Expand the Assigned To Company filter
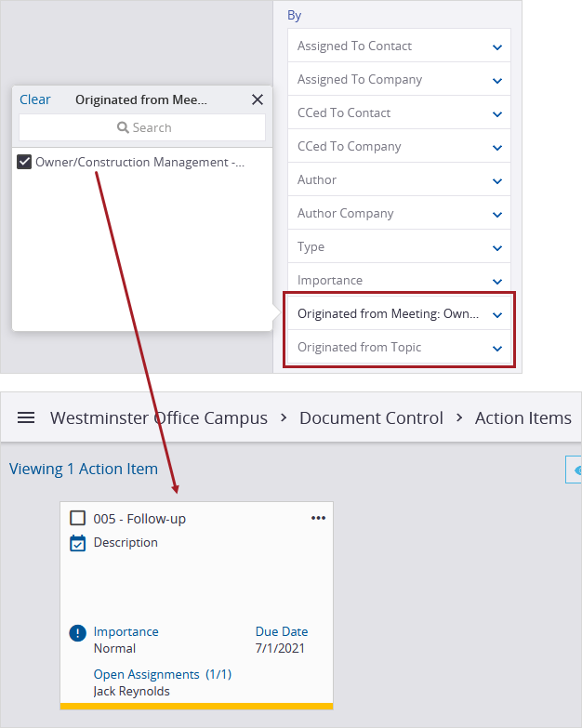582x728 pixels. [399, 79]
